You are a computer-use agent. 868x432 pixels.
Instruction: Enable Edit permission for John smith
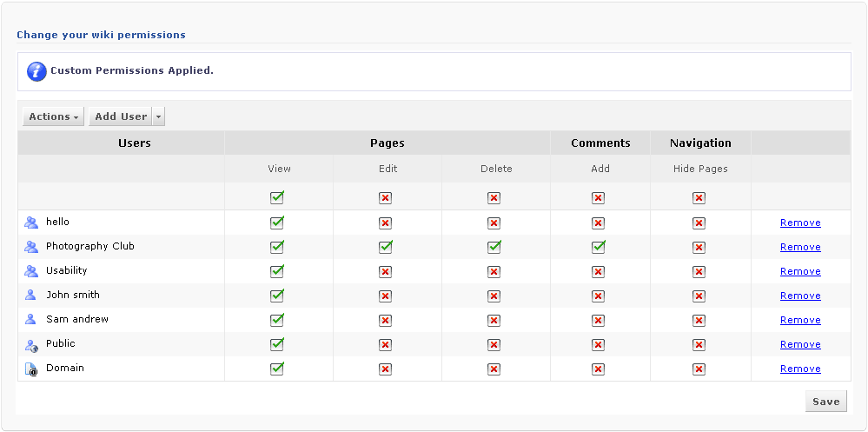(x=385, y=296)
